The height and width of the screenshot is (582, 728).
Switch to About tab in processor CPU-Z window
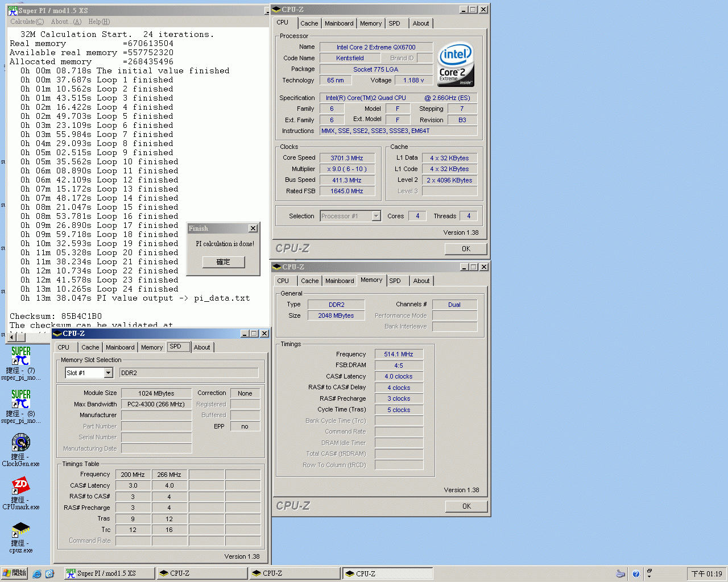(x=421, y=23)
